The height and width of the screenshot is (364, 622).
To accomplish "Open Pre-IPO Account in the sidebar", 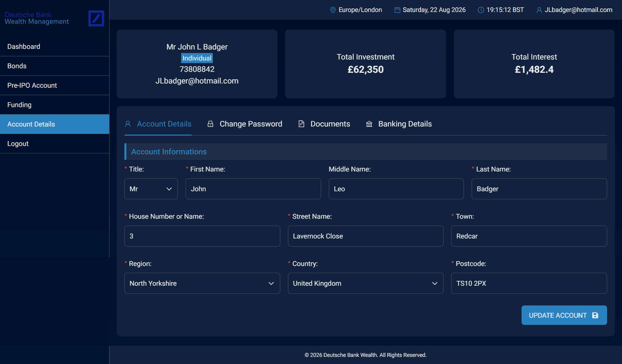I will tap(54, 85).
